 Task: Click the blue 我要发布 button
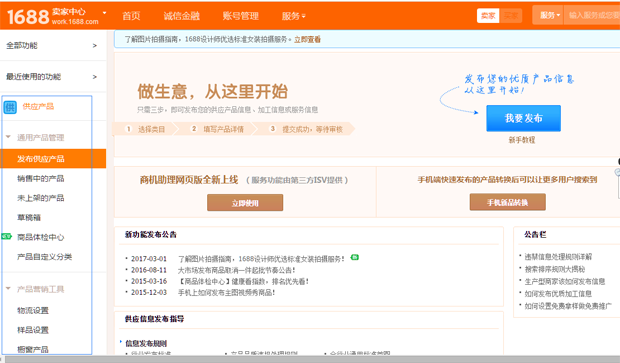523,118
